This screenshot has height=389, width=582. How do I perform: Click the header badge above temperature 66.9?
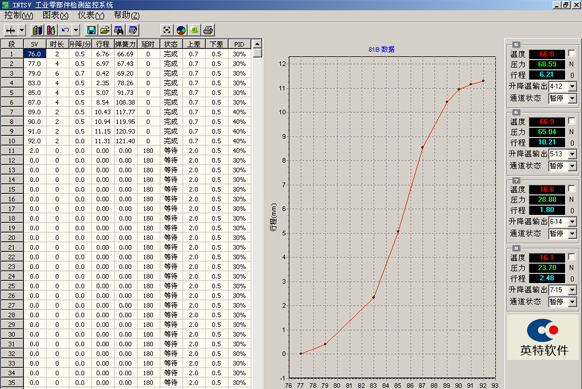516,112
